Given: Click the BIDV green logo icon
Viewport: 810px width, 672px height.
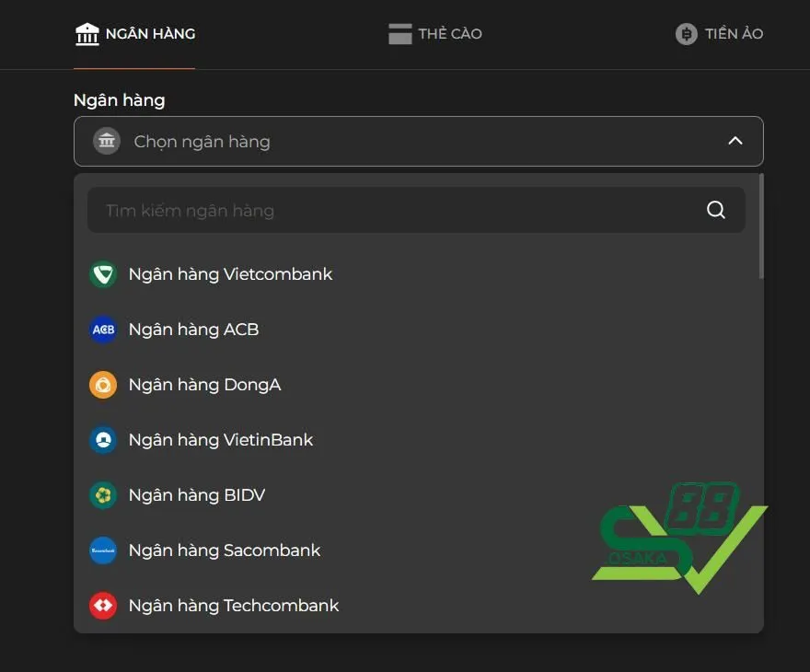Looking at the screenshot, I should click(103, 495).
